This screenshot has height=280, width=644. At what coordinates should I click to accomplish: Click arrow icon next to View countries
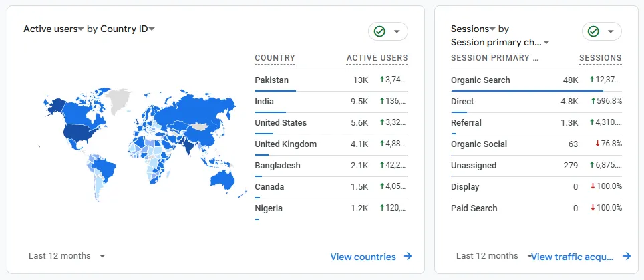coord(407,257)
